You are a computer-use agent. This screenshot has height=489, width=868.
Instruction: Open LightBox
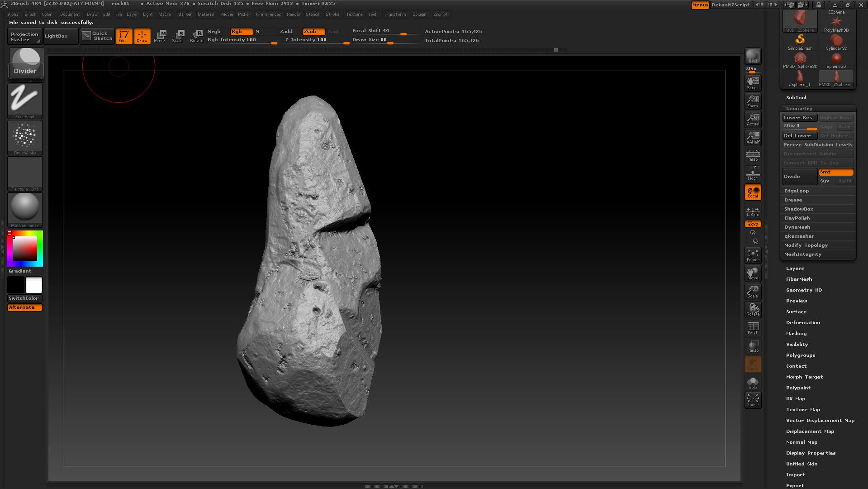coord(61,36)
